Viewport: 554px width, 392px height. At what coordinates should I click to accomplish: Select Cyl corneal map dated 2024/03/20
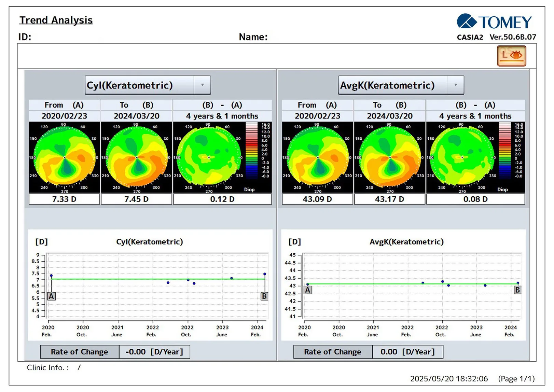tap(137, 157)
